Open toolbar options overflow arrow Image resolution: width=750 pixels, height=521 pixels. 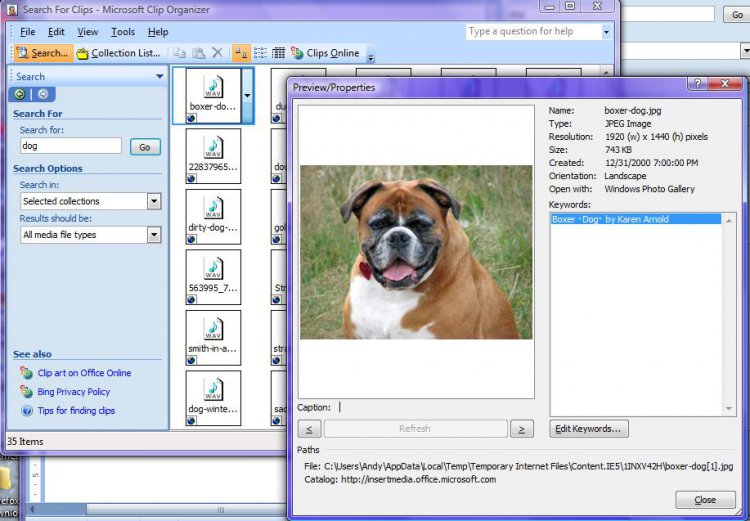click(x=371, y=56)
